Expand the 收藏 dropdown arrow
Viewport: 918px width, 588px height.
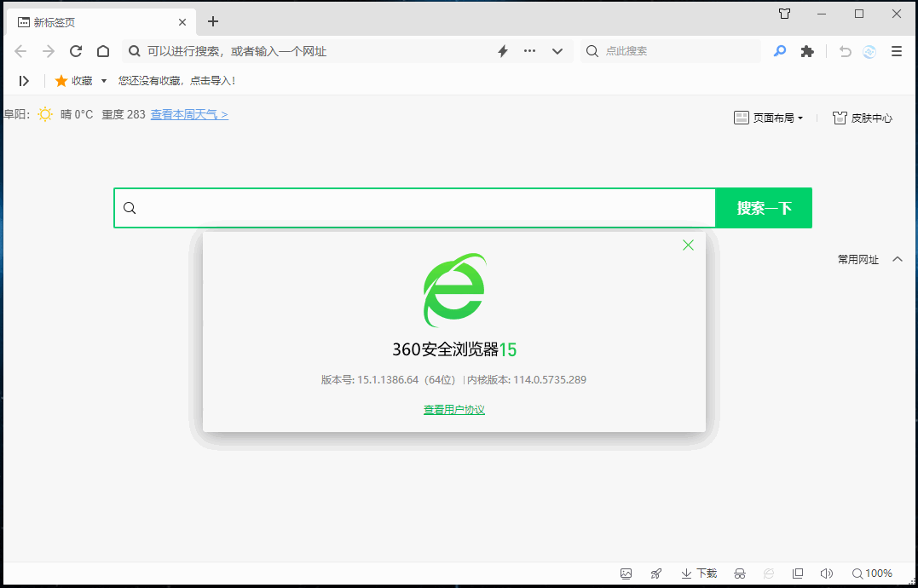click(104, 81)
